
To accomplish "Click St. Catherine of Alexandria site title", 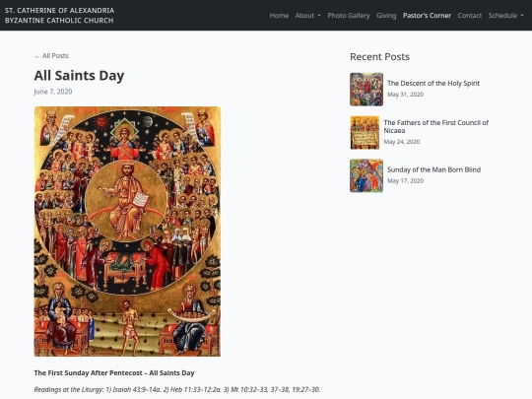I will (59, 15).
